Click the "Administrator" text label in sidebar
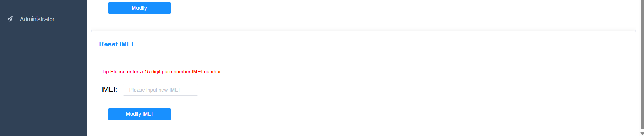Screen dimensions: 644x136 point(37,19)
